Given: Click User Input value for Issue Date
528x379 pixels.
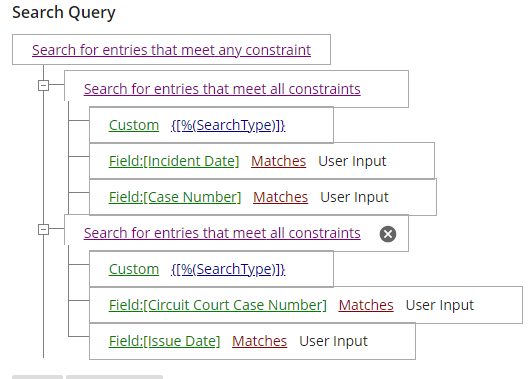Looking at the screenshot, I should click(x=333, y=341).
